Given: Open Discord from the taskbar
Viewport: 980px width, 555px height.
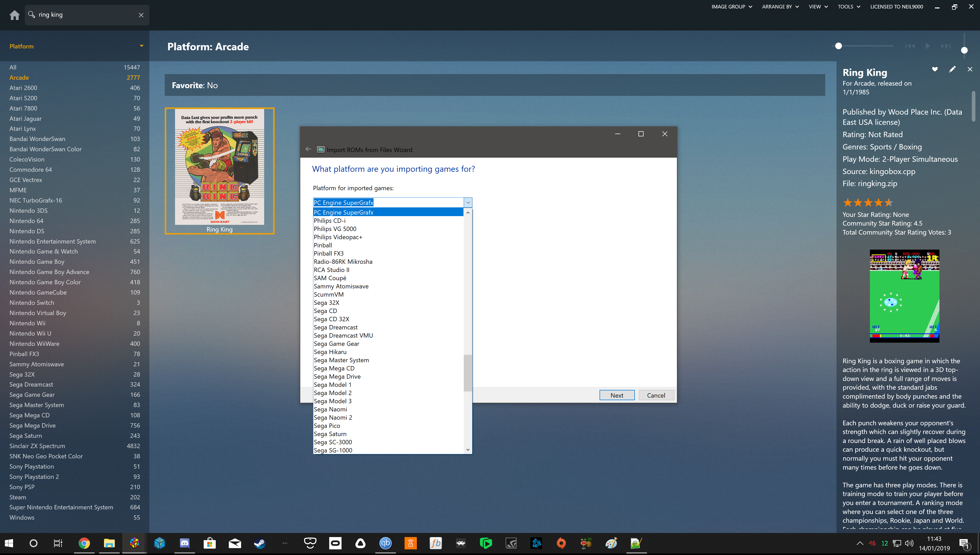Looking at the screenshot, I should tap(184, 543).
